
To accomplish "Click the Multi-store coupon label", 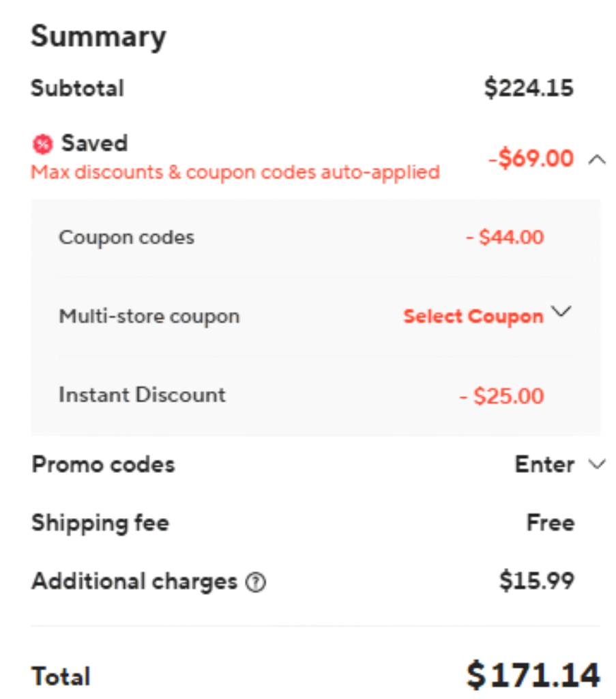I will point(149,317).
